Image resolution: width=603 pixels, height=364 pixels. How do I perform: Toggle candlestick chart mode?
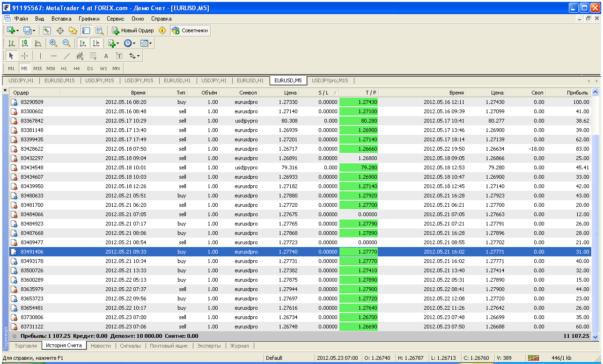pyautogui.click(x=25, y=43)
